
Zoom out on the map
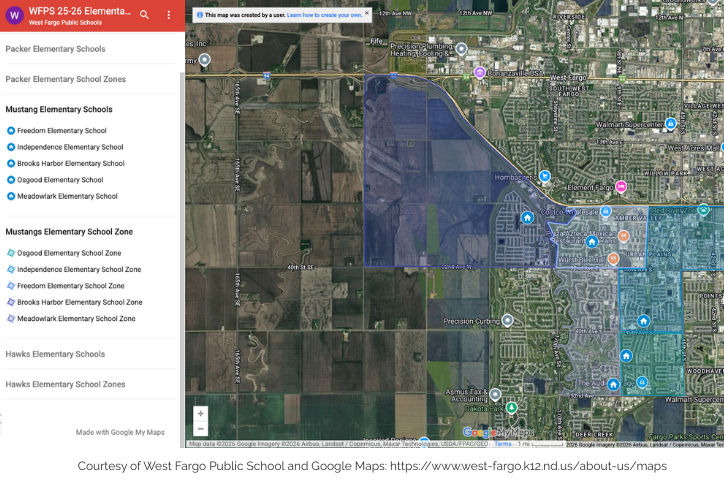click(x=201, y=429)
